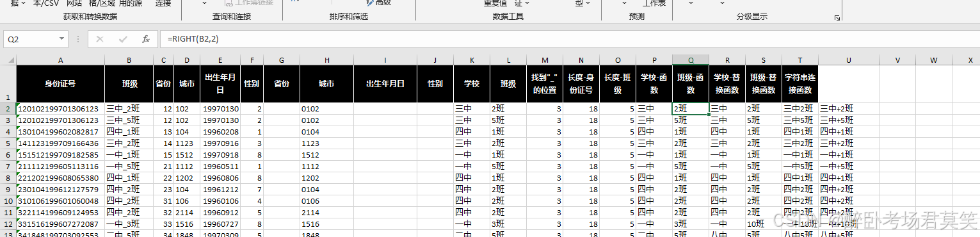
Task: Select cell L12 containing 3班
Action: click(x=508, y=224)
